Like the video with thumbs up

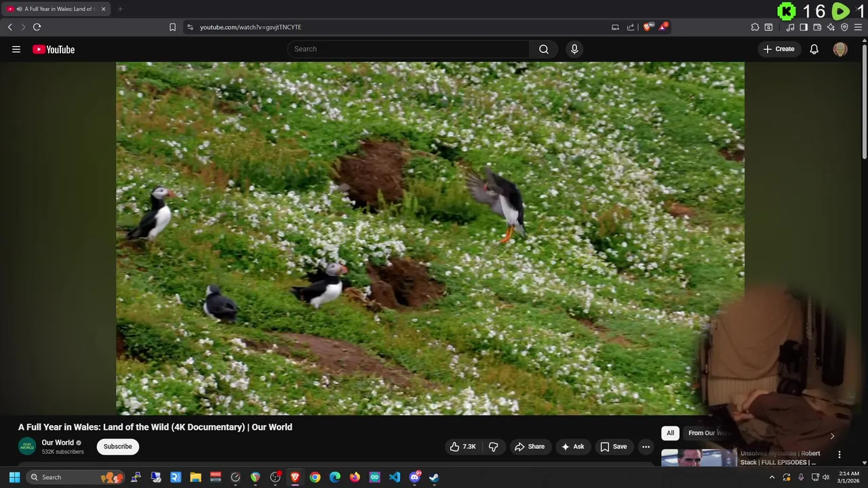[x=463, y=447]
